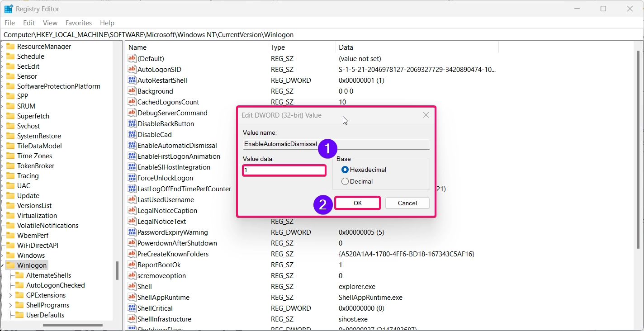This screenshot has height=331, width=644.
Task: Click the EnableFirstLogonAnimation DWORD icon
Action: (x=132, y=156)
